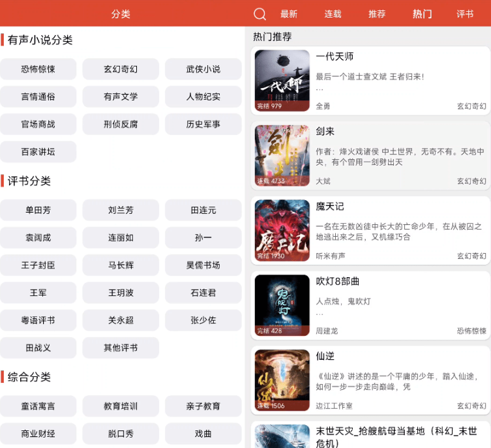Screen dimensions: 491x448
Task: Select narrator 刘兰芳
Action: tap(121, 210)
